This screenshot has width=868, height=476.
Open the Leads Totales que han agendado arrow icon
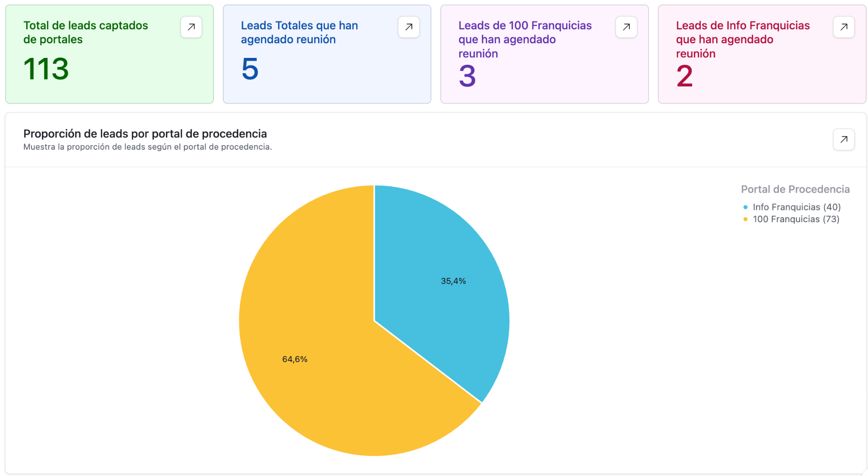(x=409, y=27)
